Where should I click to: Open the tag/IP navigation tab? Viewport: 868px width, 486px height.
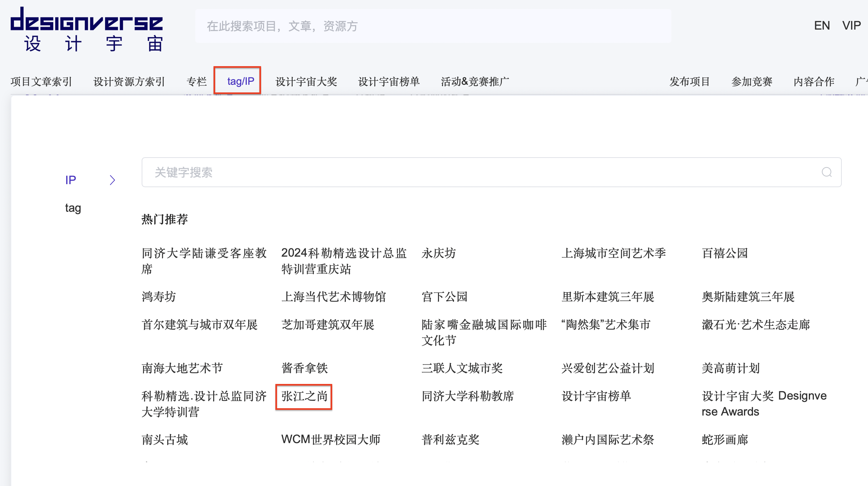(240, 81)
